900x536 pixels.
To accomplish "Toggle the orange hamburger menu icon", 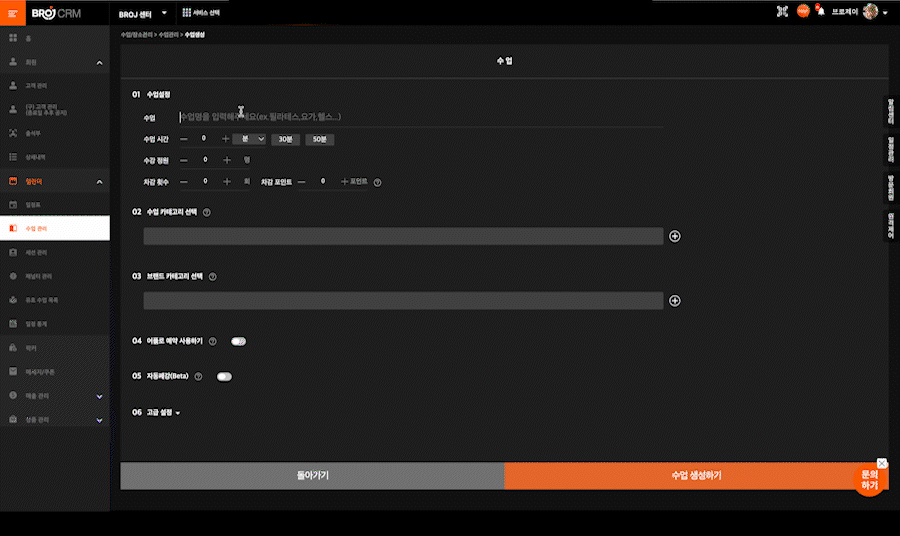I will pyautogui.click(x=13, y=13).
